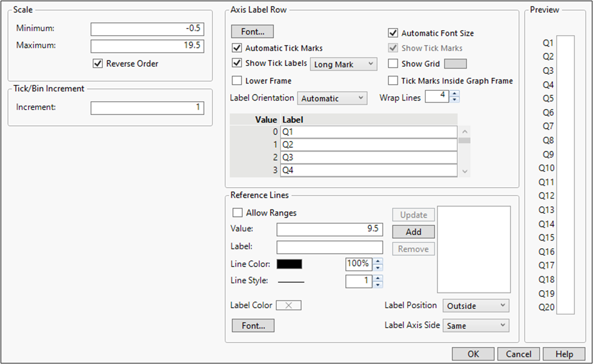The width and height of the screenshot is (593, 364).
Task: Open the Long Mark tick label dropdown
Action: pyautogui.click(x=343, y=64)
